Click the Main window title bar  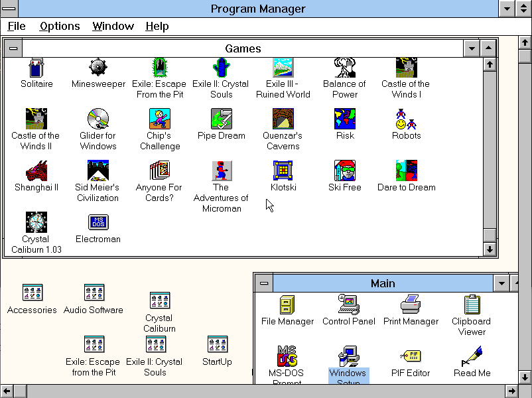click(x=383, y=283)
